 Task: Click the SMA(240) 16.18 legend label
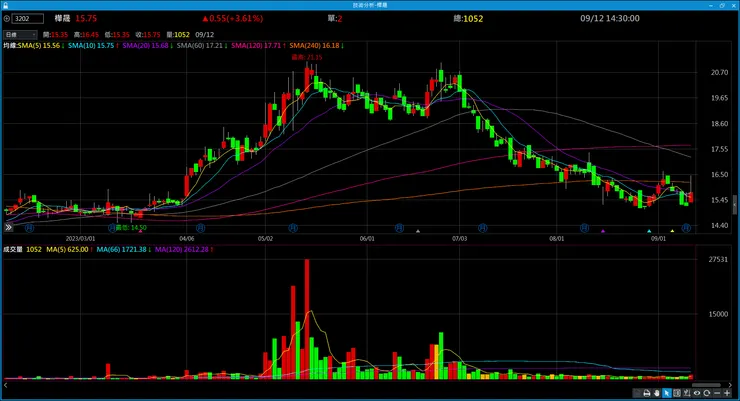314,46
